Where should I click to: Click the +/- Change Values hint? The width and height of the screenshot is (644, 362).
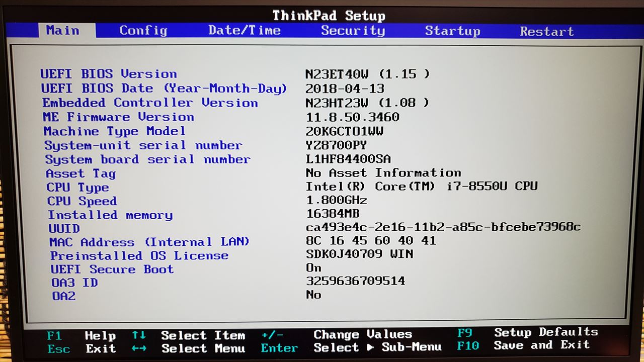pyautogui.click(x=337, y=334)
